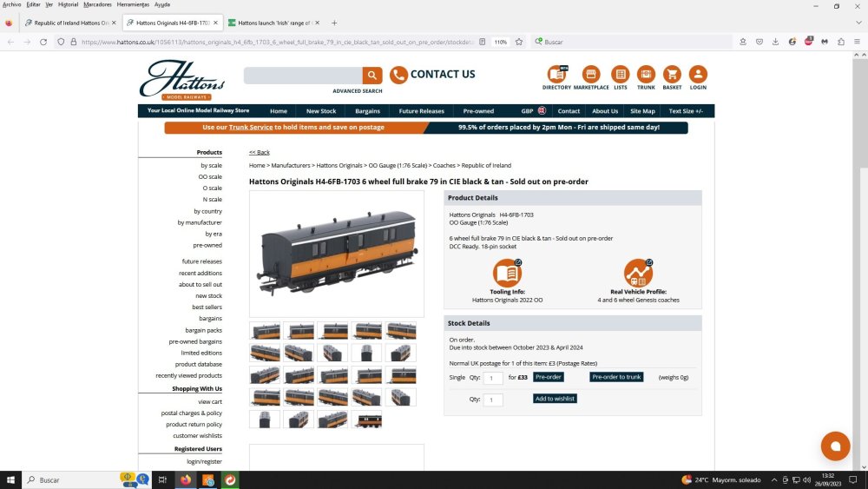The image size is (868, 489).
Task: Expand the GBP currency selector
Action: (x=533, y=111)
